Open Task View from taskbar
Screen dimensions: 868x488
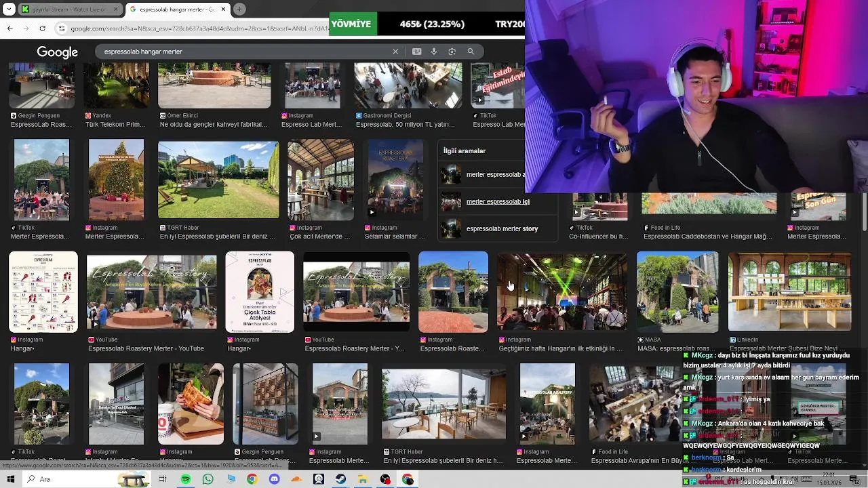pyautogui.click(x=163, y=479)
